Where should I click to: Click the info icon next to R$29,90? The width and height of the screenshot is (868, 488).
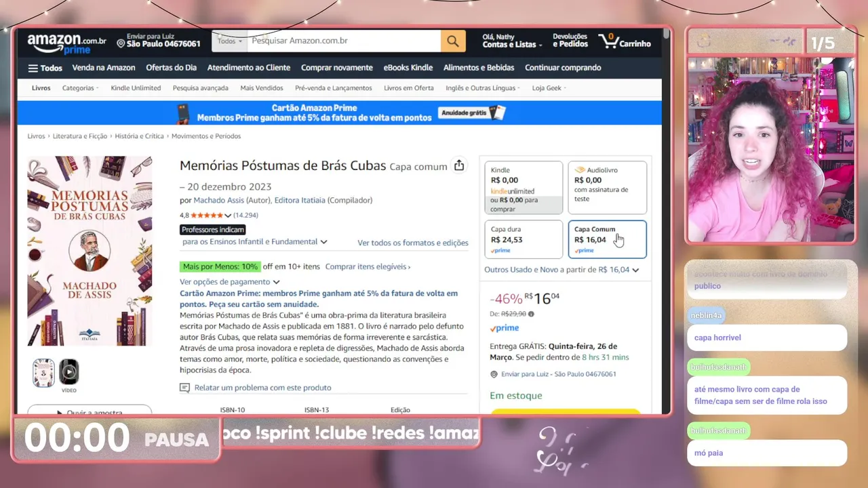(x=531, y=314)
